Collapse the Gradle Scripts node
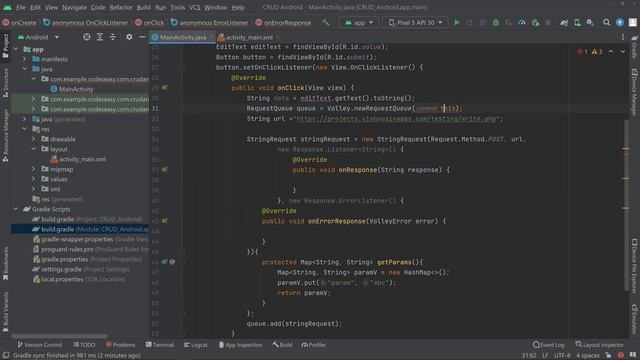Image resolution: width=640 pixels, height=360 pixels. point(16,209)
